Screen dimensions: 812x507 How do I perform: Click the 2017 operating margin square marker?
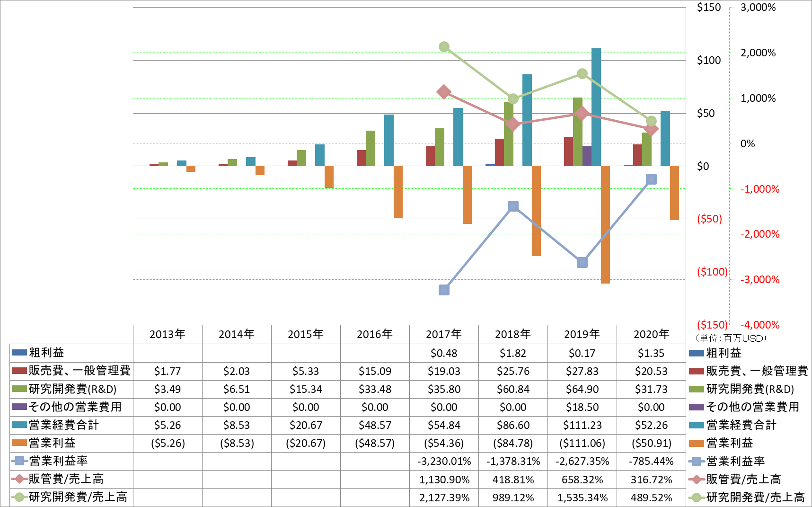click(x=444, y=290)
